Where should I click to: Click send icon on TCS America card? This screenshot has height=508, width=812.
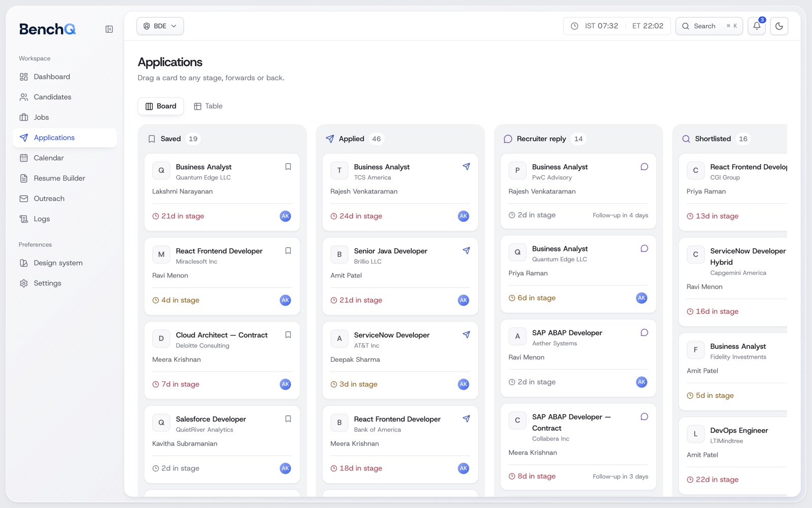[466, 167]
